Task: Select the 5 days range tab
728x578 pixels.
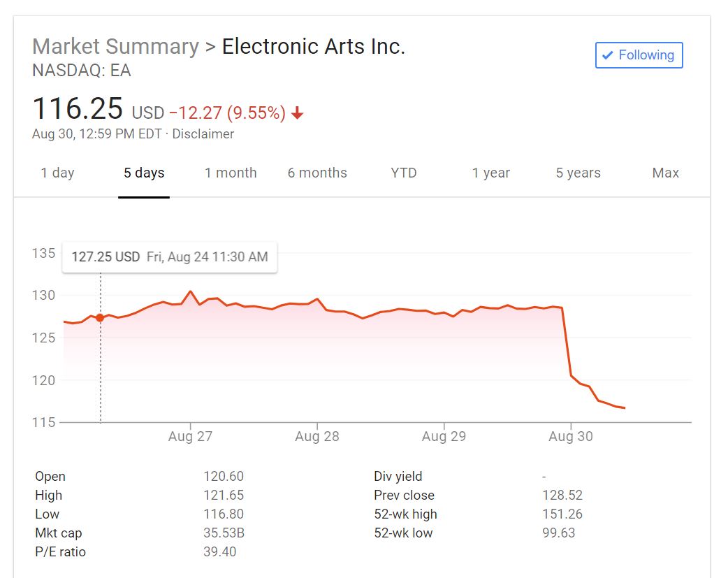Action: (x=144, y=173)
